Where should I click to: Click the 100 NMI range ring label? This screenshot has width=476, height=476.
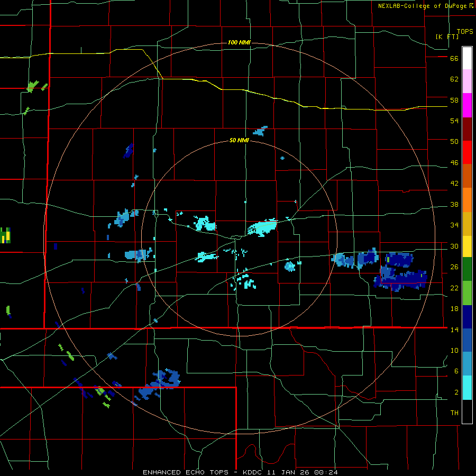239,42
